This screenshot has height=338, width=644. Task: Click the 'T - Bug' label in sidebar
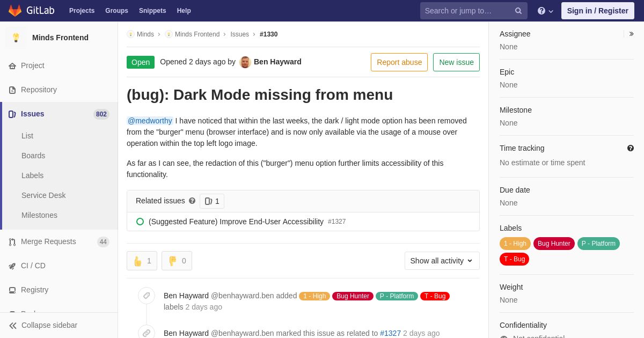514,259
